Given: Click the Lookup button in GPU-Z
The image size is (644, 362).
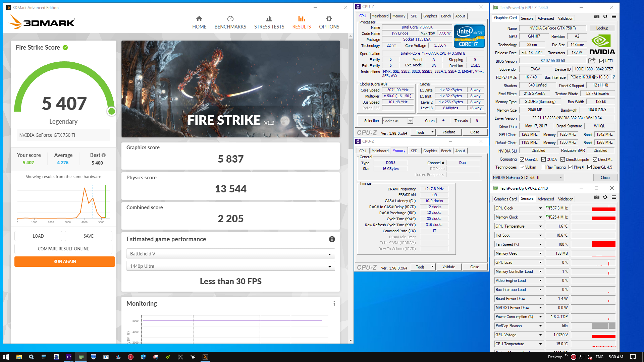Looking at the screenshot, I should (602, 28).
